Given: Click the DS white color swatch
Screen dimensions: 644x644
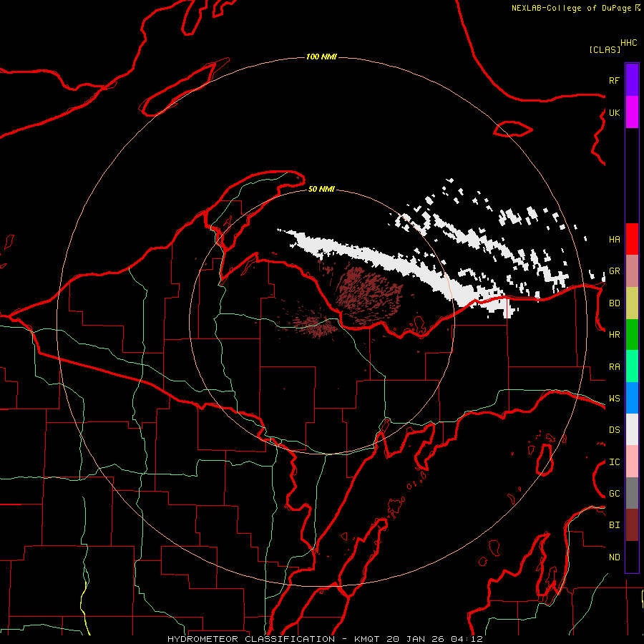Looking at the screenshot, I should [x=632, y=429].
